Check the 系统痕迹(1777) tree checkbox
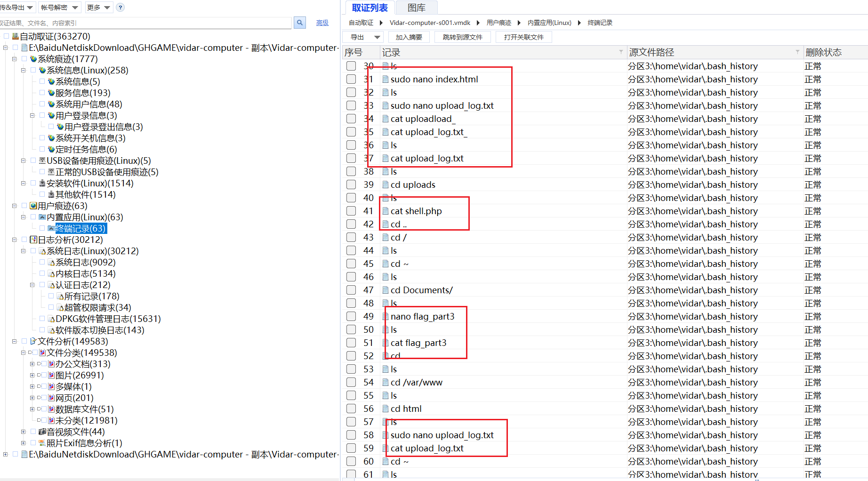 click(x=24, y=59)
